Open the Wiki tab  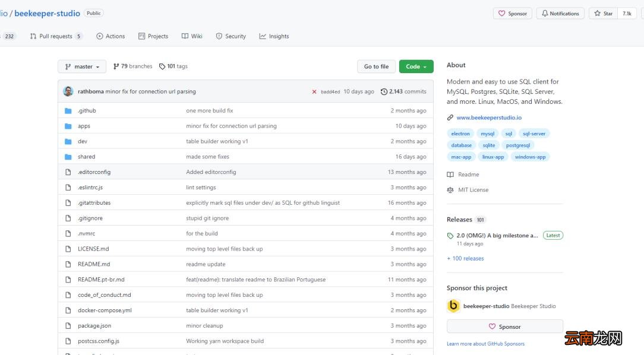click(192, 36)
